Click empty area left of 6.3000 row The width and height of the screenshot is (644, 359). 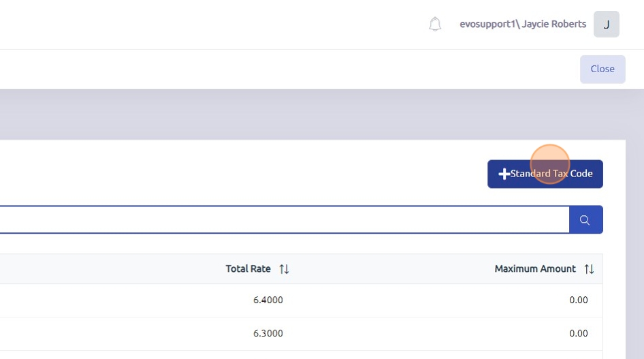(x=102, y=334)
